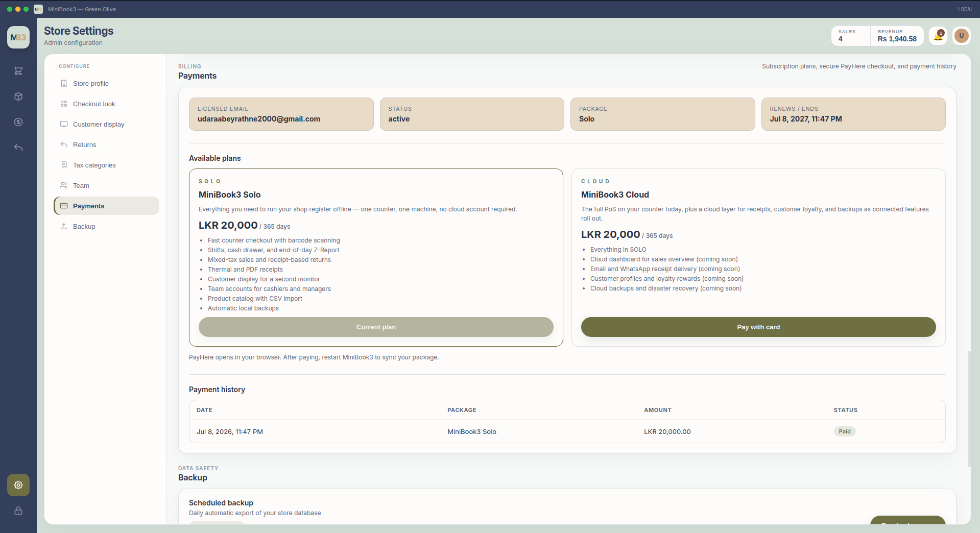Click the Current plan button
Viewport: 980px width, 533px height.
[376, 327]
